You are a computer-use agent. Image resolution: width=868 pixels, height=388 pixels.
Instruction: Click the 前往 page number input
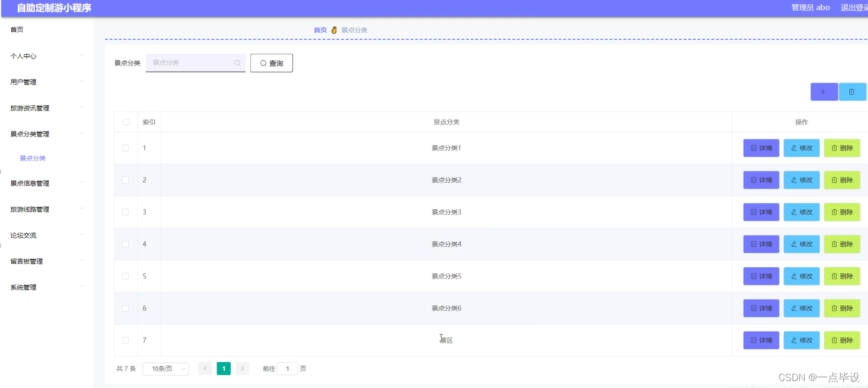287,369
